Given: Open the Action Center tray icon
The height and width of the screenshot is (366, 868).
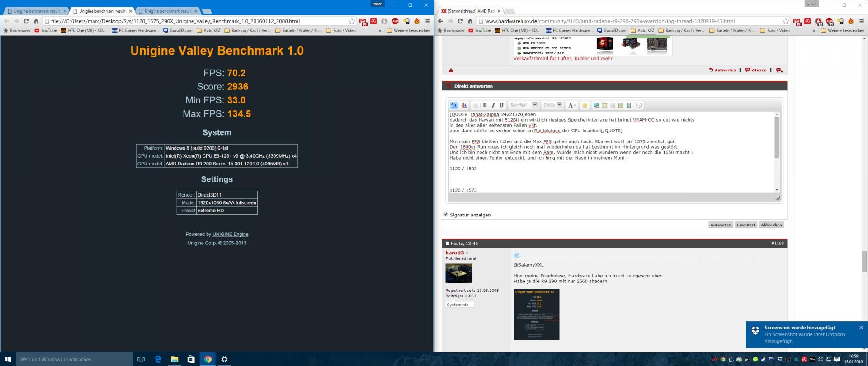Looking at the screenshot, I should pos(836,360).
